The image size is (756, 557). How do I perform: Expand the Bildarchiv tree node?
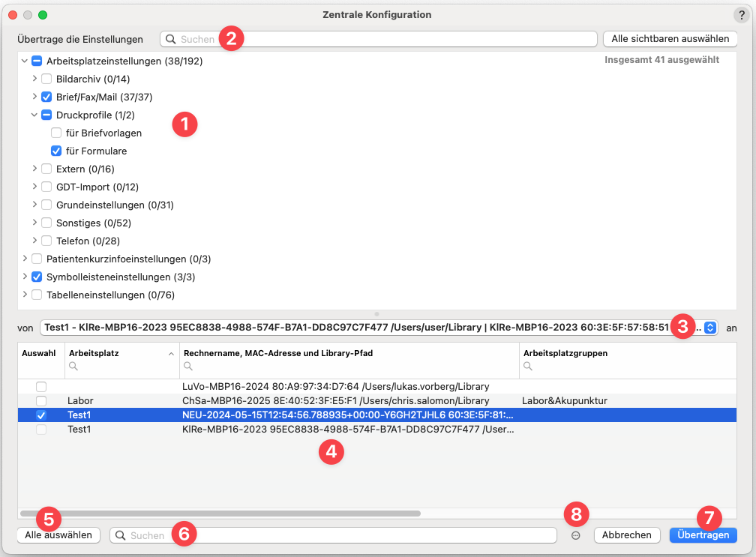click(x=34, y=78)
